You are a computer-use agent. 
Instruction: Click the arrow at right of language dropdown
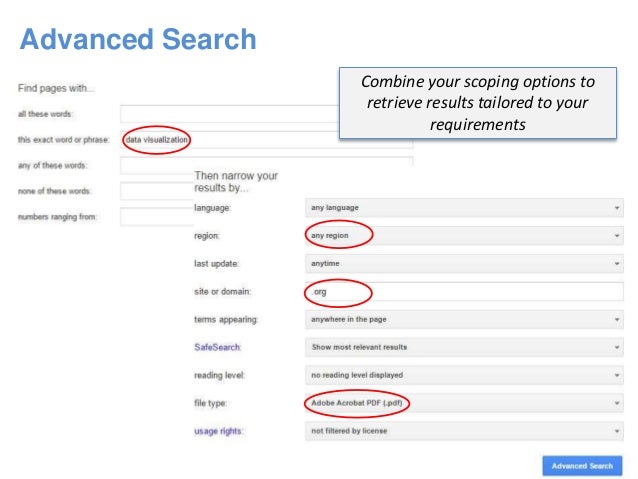(617, 208)
